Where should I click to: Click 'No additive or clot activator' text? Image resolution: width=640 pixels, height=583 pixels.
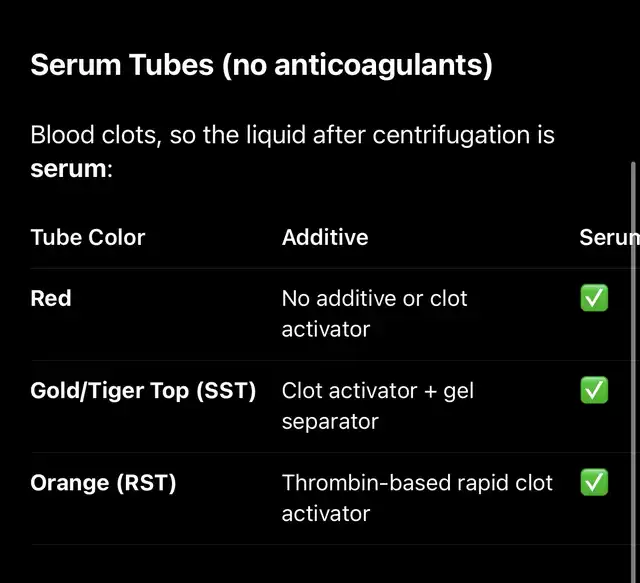[374, 313]
